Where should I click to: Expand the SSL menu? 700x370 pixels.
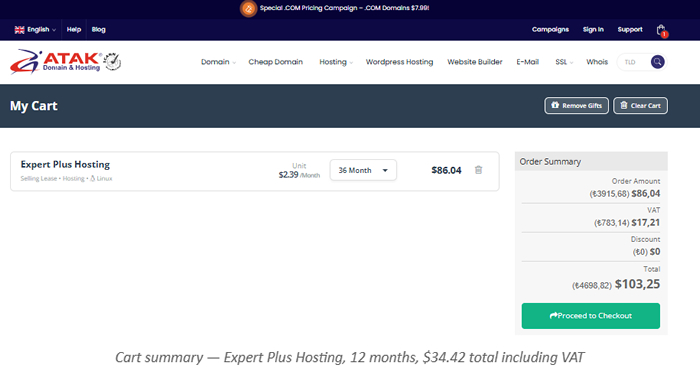pos(564,62)
